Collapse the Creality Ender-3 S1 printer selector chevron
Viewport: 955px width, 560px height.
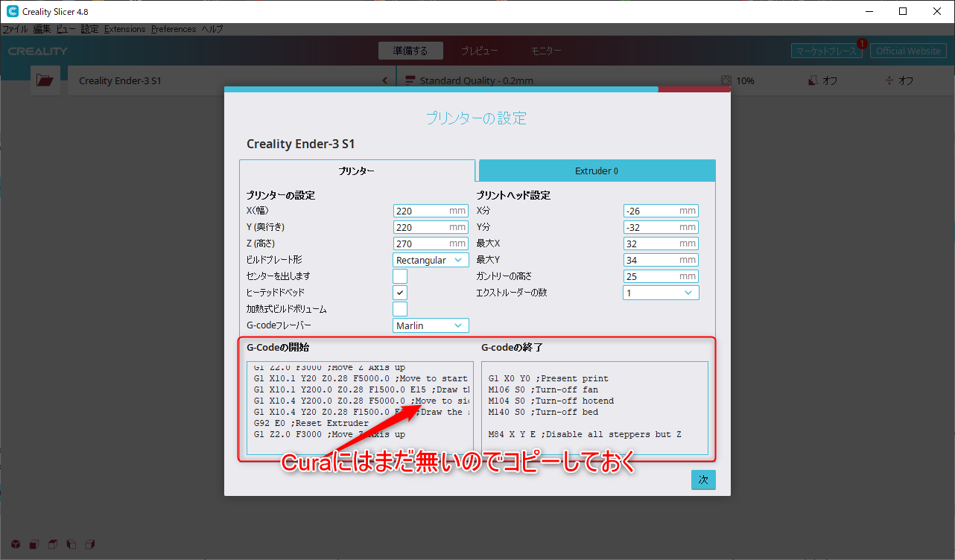(385, 80)
